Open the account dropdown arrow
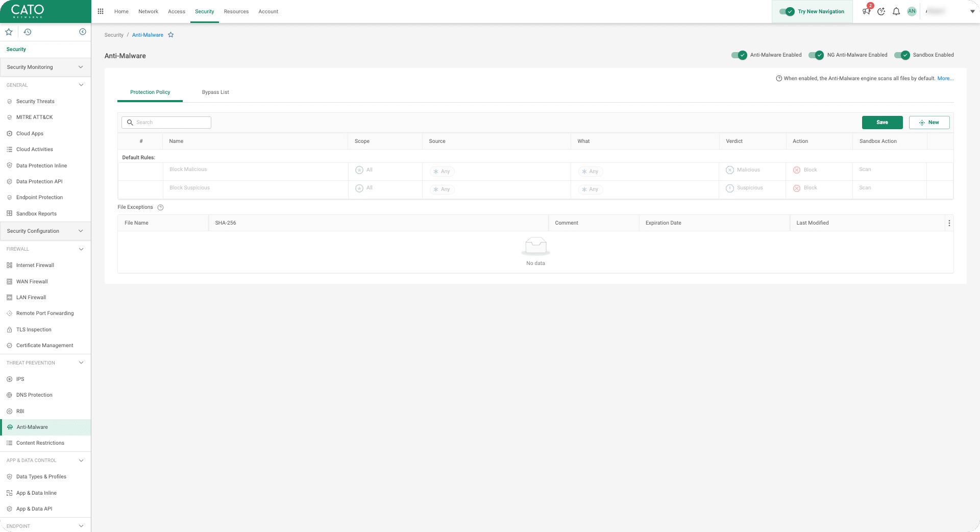 coord(972,11)
